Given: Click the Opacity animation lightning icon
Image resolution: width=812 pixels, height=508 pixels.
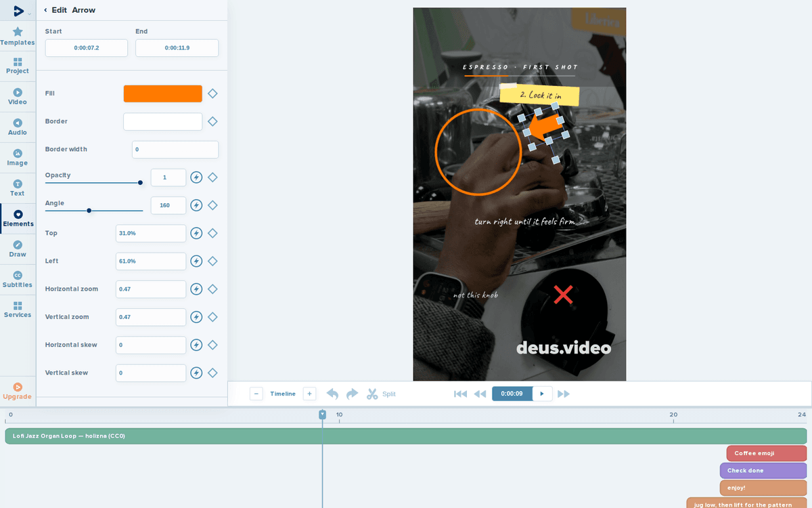Looking at the screenshot, I should click(x=196, y=177).
